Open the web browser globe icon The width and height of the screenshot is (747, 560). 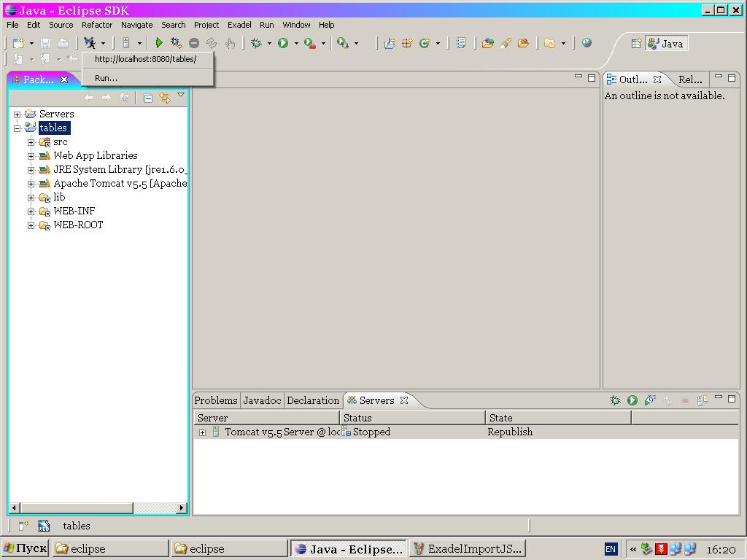(x=587, y=43)
